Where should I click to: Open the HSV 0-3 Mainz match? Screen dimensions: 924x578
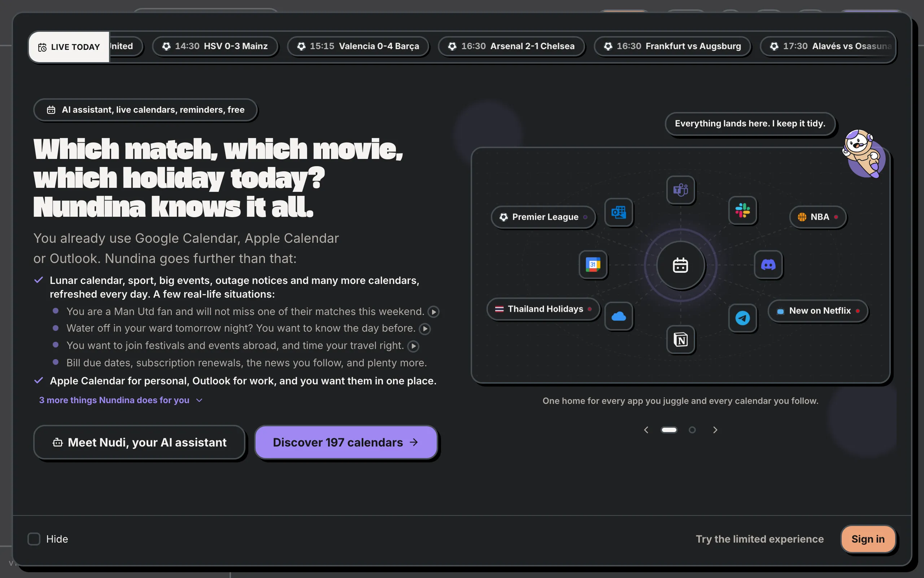point(215,46)
